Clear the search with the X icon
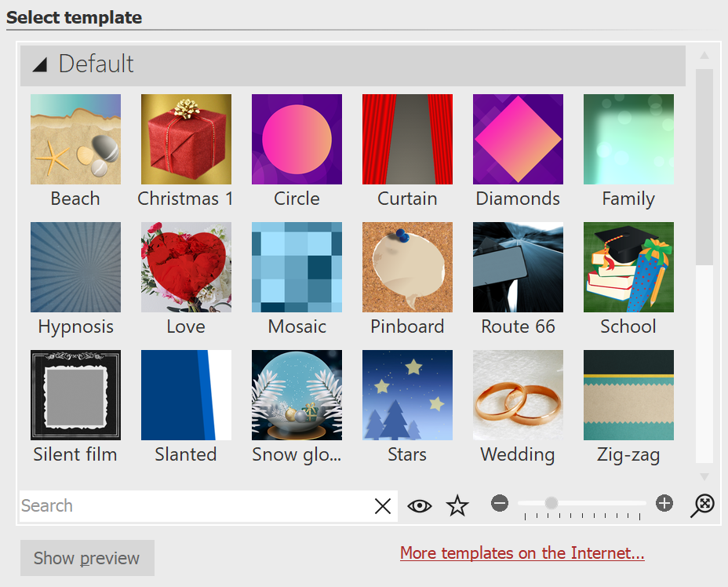This screenshot has height=587, width=728. (x=383, y=506)
